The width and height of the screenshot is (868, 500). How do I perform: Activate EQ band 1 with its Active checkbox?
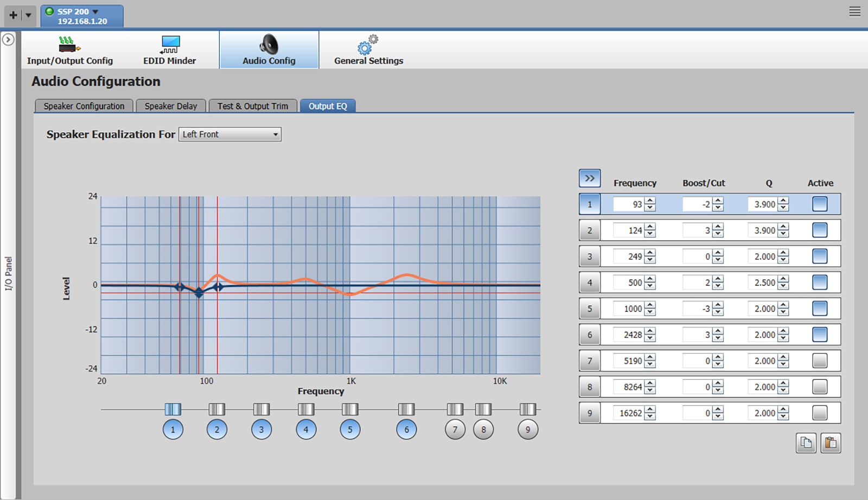click(820, 204)
